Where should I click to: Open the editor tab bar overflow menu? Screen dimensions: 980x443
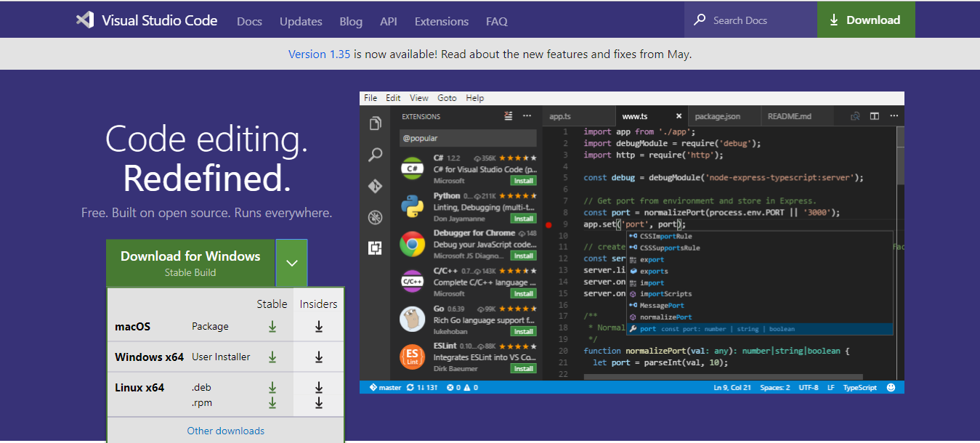click(894, 115)
